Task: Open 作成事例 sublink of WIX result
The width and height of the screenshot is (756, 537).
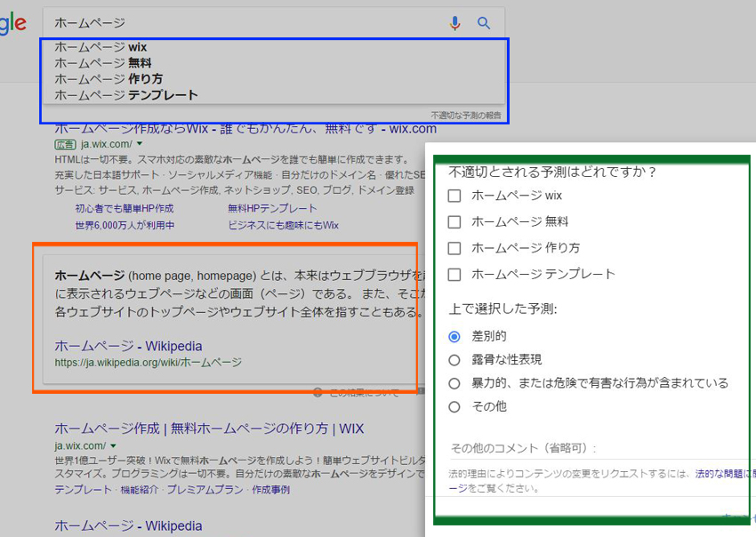Action: click(271, 490)
